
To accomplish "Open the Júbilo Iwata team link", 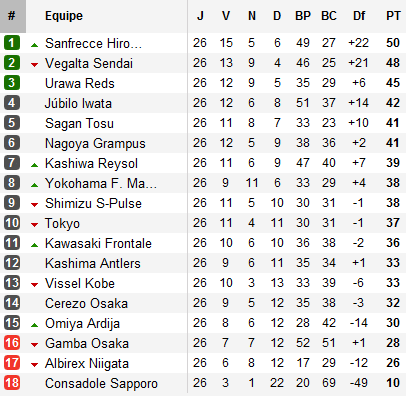I will (x=78, y=103).
